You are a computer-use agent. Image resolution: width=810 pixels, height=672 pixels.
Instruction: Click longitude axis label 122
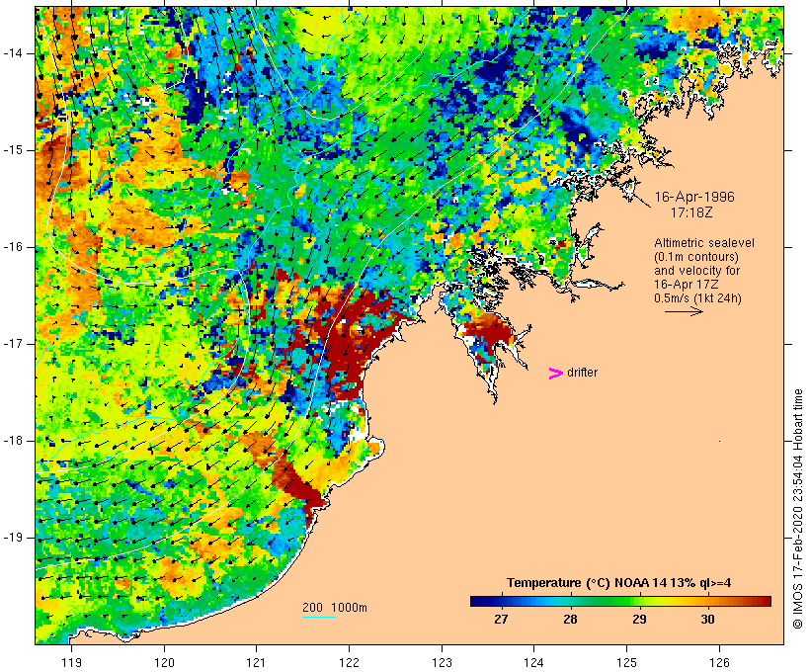click(350, 662)
